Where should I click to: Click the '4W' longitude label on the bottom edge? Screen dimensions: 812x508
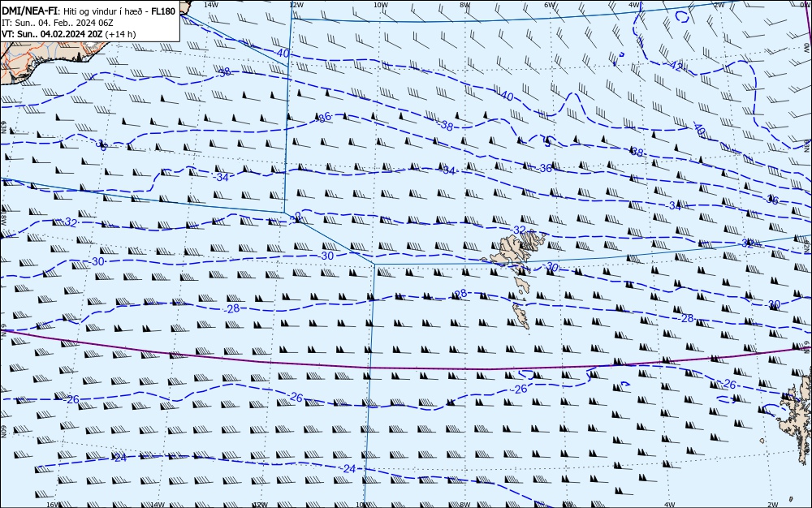click(x=669, y=505)
